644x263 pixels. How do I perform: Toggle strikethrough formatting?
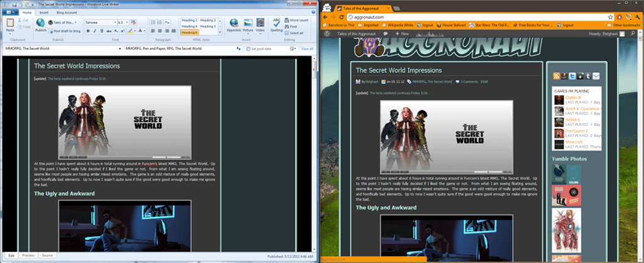coord(108,31)
